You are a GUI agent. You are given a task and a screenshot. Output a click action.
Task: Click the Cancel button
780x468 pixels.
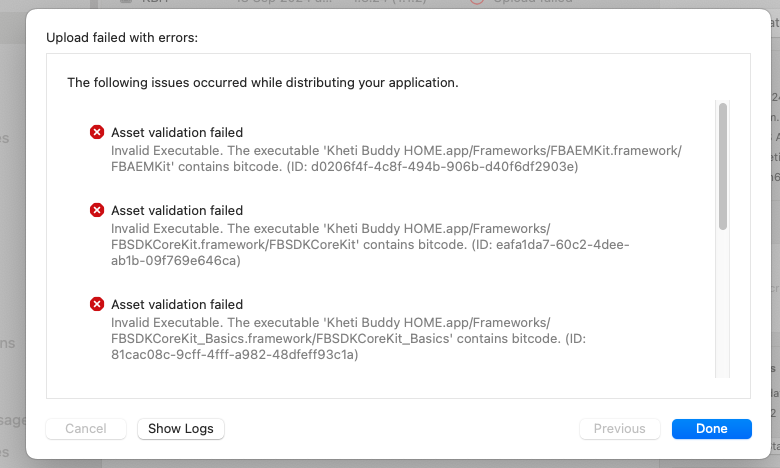point(86,428)
